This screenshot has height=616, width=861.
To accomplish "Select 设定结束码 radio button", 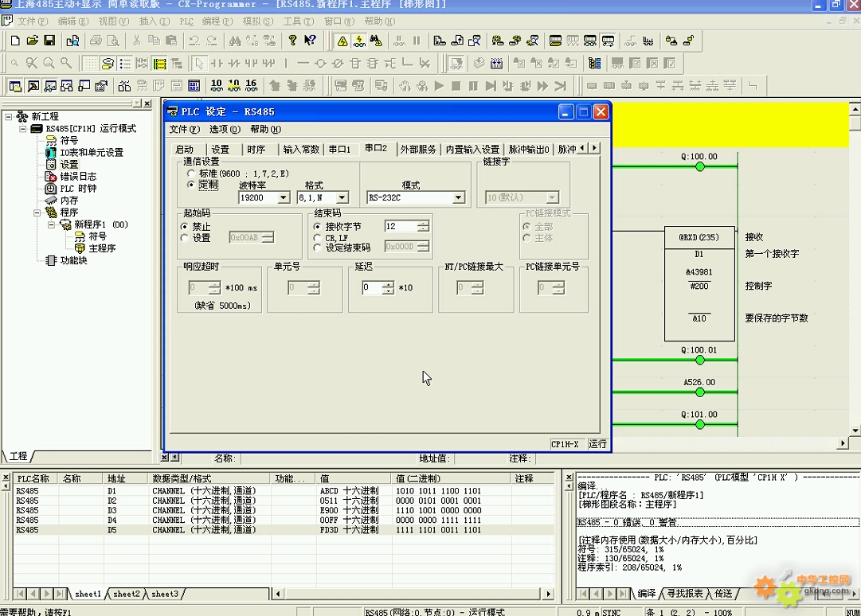I will 317,248.
